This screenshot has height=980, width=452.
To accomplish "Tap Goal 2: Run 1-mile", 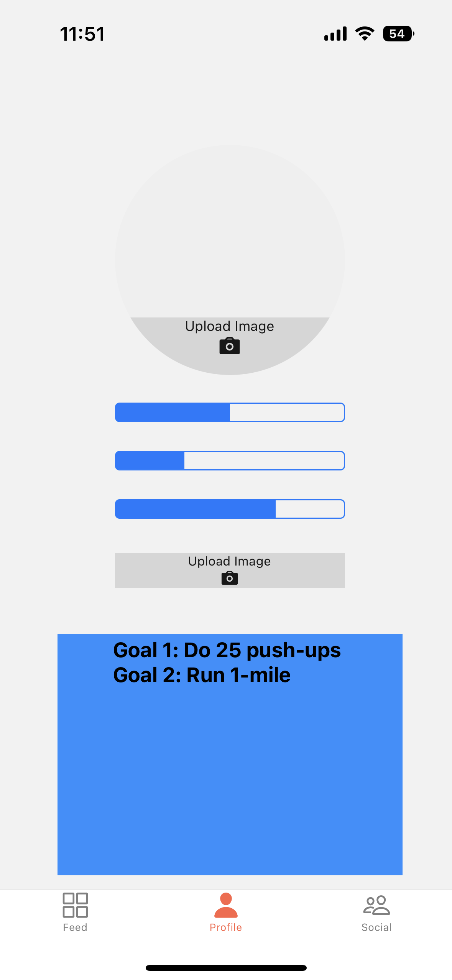I will [202, 675].
